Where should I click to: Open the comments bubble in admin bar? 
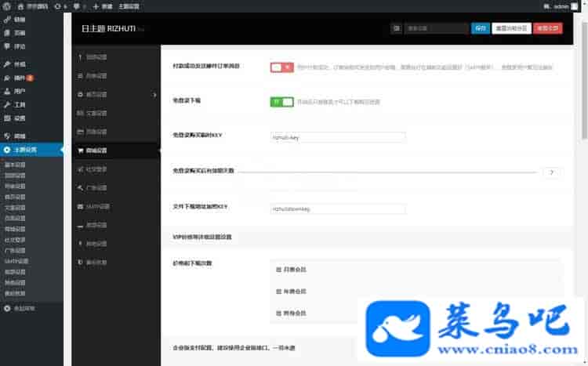pos(78,5)
